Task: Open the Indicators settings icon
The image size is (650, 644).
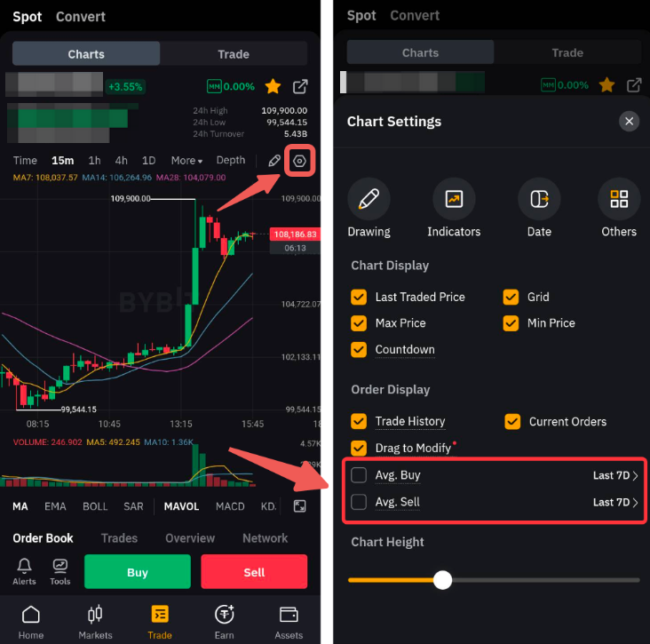Action: tap(454, 199)
